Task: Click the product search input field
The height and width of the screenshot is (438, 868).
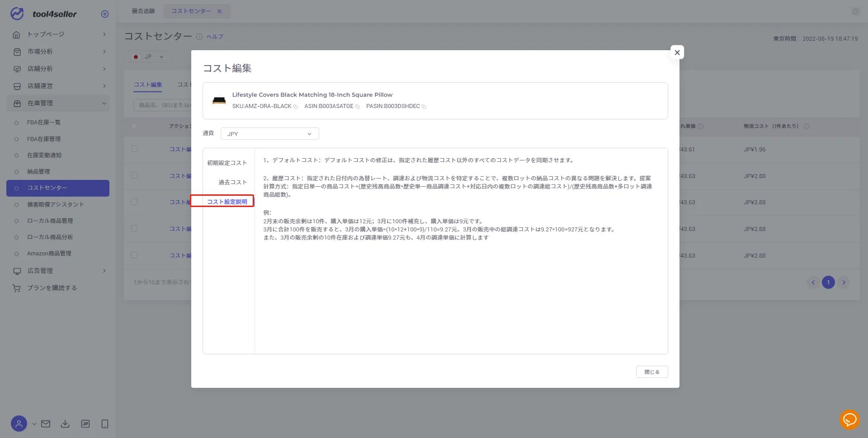Action: pyautogui.click(x=162, y=105)
